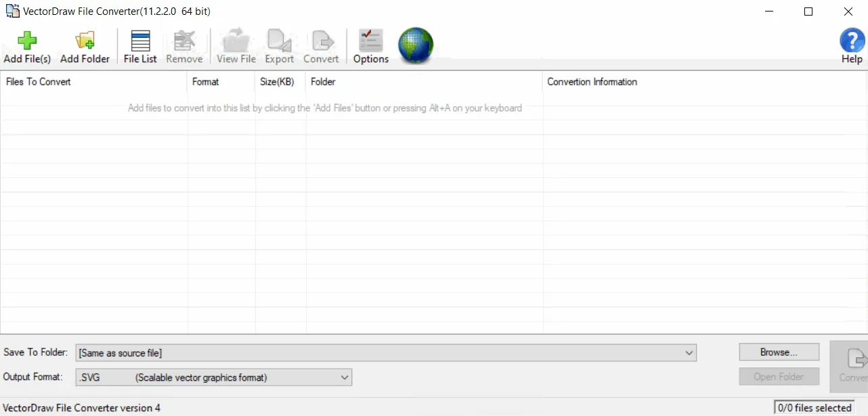Click the large Convert button at bottom right

click(848, 366)
